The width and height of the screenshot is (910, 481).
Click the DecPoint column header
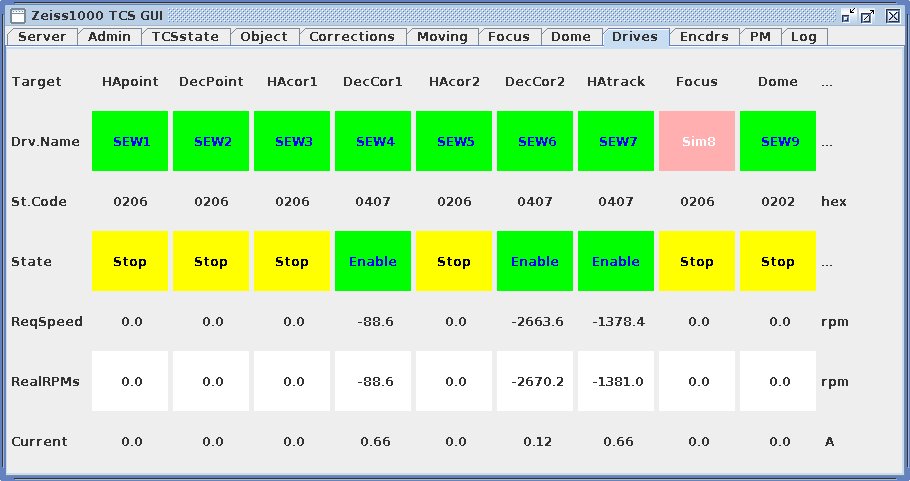click(211, 82)
